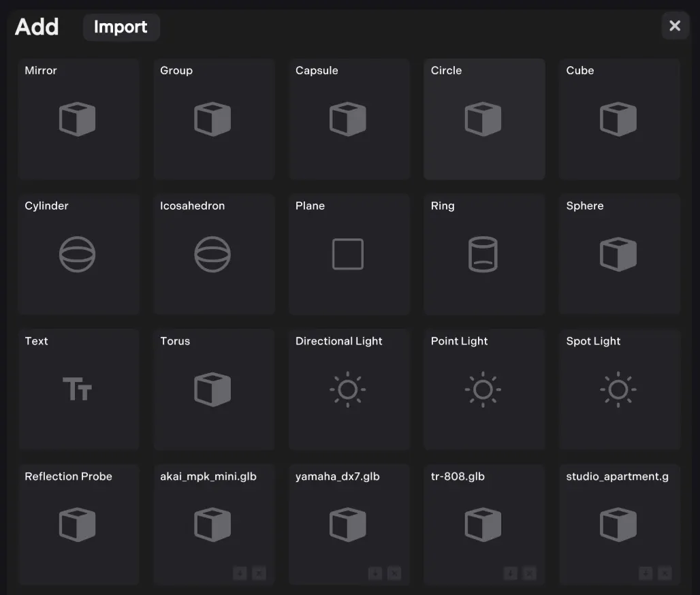
Task: Choose the Icosahedron primitive
Action: point(213,255)
